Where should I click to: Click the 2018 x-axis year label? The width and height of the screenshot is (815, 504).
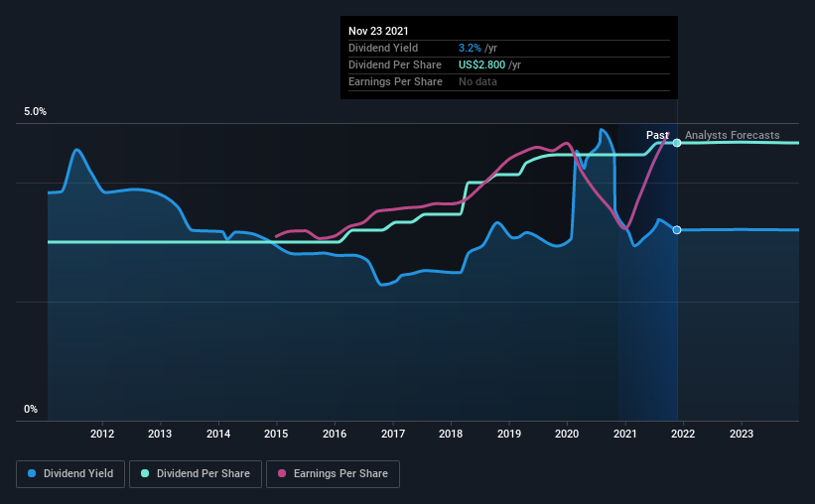[x=451, y=434]
